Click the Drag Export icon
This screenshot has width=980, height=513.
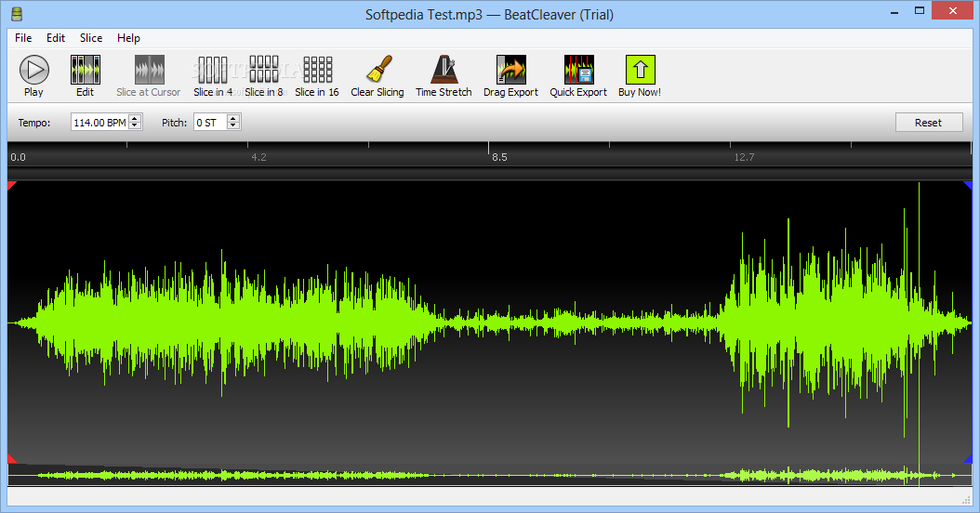pyautogui.click(x=510, y=70)
